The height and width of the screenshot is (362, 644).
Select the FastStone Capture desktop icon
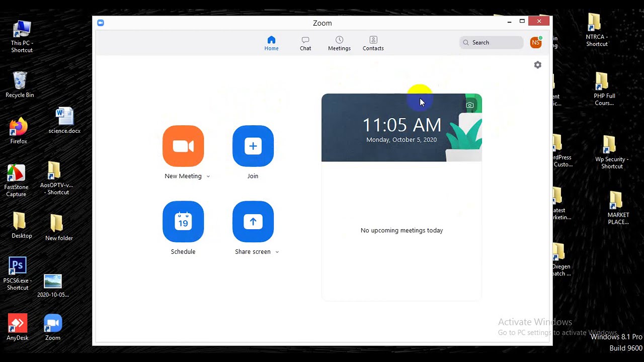[x=16, y=180]
